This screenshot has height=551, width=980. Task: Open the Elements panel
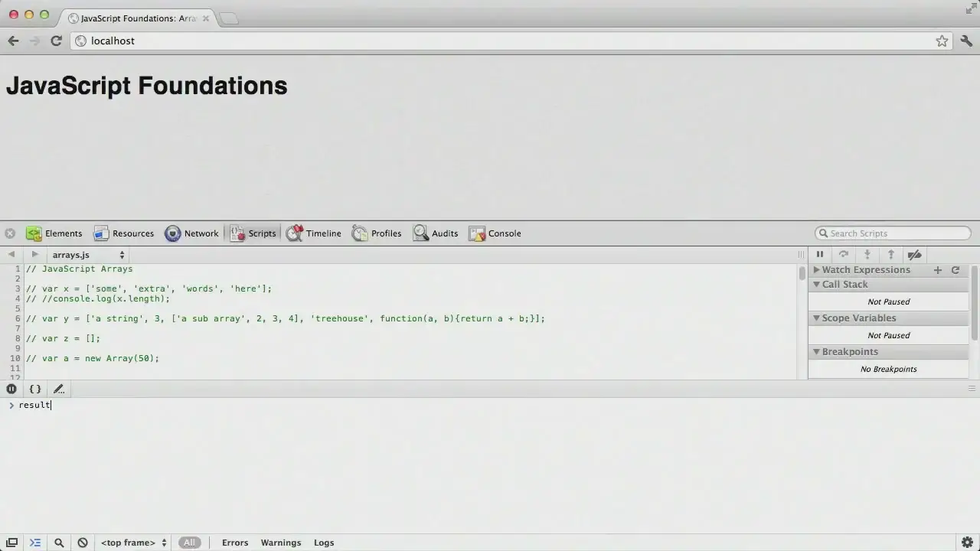(x=54, y=233)
